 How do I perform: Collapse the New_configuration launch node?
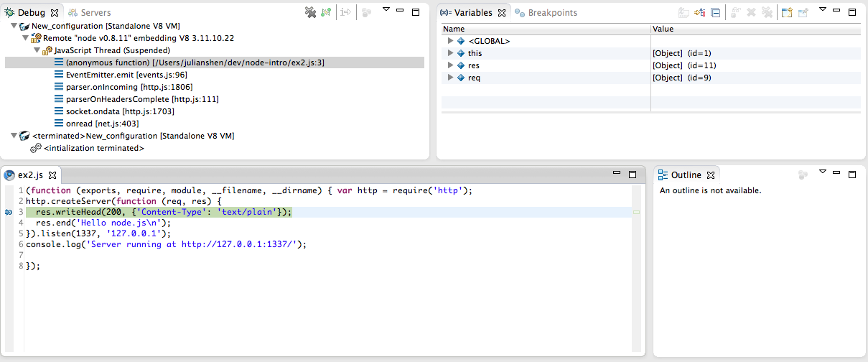14,26
